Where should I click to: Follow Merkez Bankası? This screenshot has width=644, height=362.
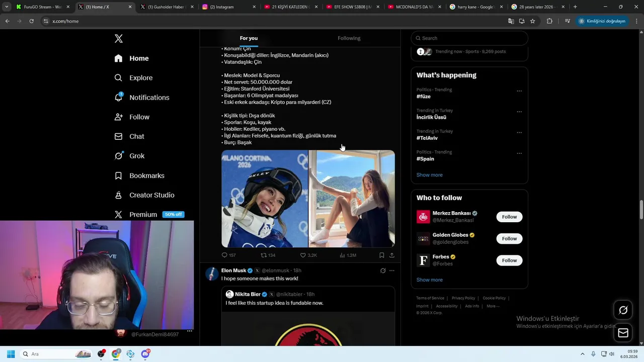click(509, 217)
